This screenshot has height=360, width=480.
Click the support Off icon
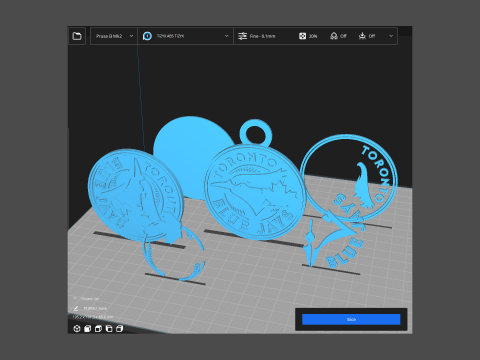pos(334,36)
